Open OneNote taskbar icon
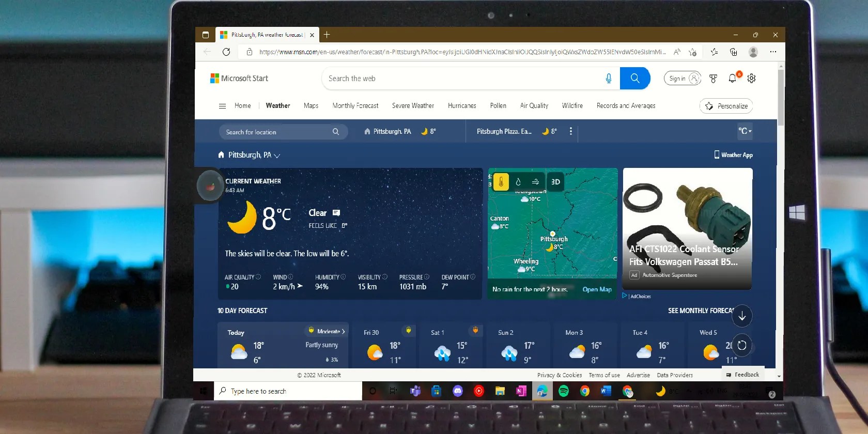Viewport: 868px width, 434px height. [521, 391]
